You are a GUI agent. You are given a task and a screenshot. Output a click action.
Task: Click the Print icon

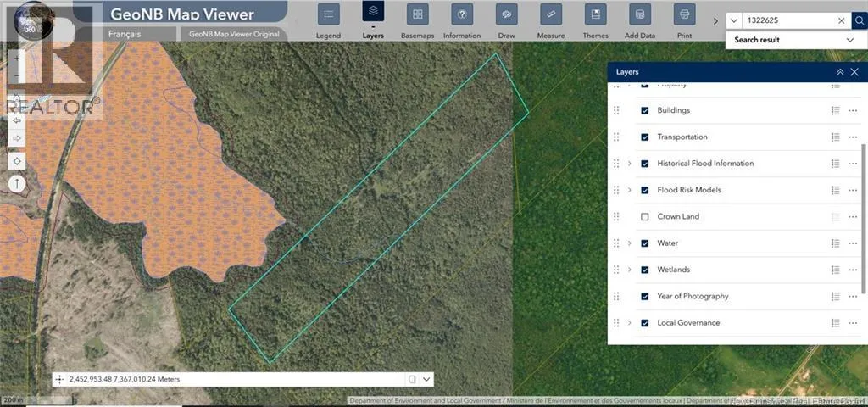pyautogui.click(x=684, y=14)
